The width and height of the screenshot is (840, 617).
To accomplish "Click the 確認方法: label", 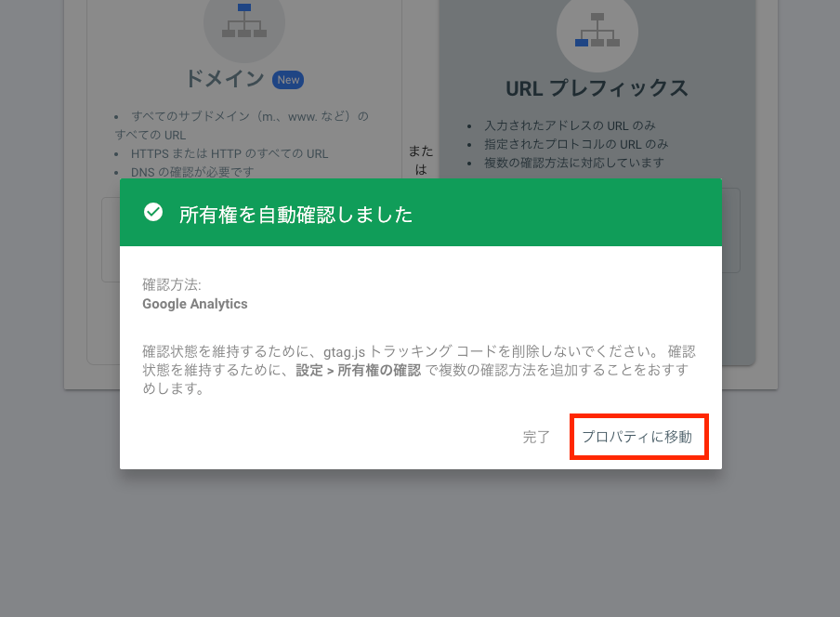I will click(171, 284).
